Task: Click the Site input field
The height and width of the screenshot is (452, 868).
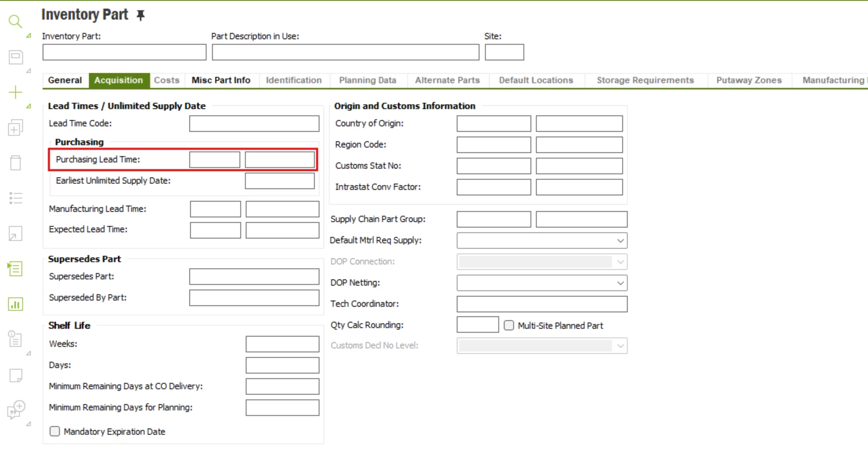Action: (x=505, y=52)
